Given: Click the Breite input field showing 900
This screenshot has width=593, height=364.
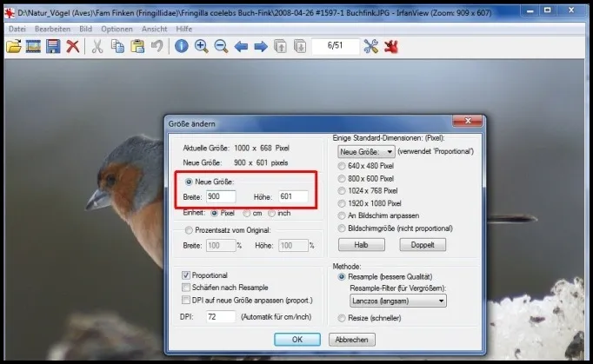Looking at the screenshot, I should (220, 198).
